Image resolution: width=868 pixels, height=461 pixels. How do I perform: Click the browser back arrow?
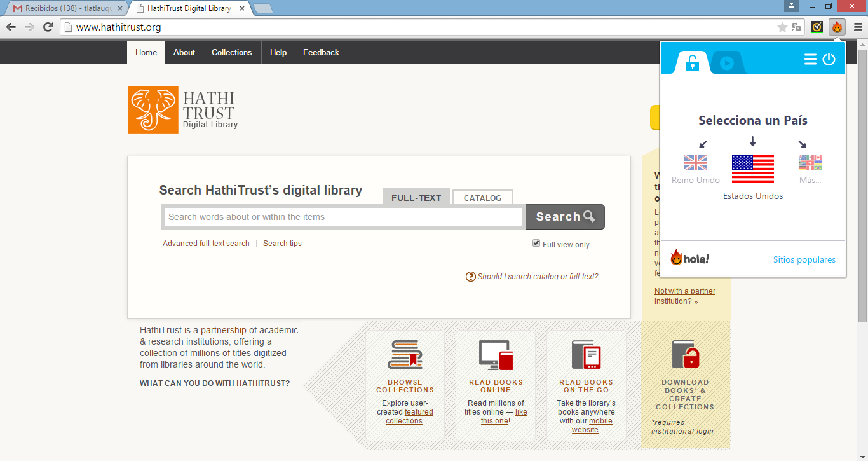tap(11, 27)
